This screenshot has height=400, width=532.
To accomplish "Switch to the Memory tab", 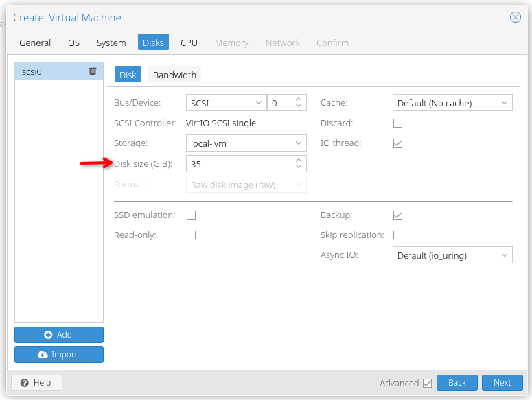I will pyautogui.click(x=232, y=43).
